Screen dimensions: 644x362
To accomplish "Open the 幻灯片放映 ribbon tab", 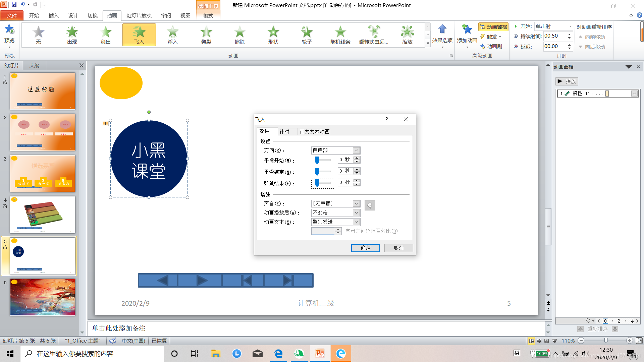I will click(139, 15).
